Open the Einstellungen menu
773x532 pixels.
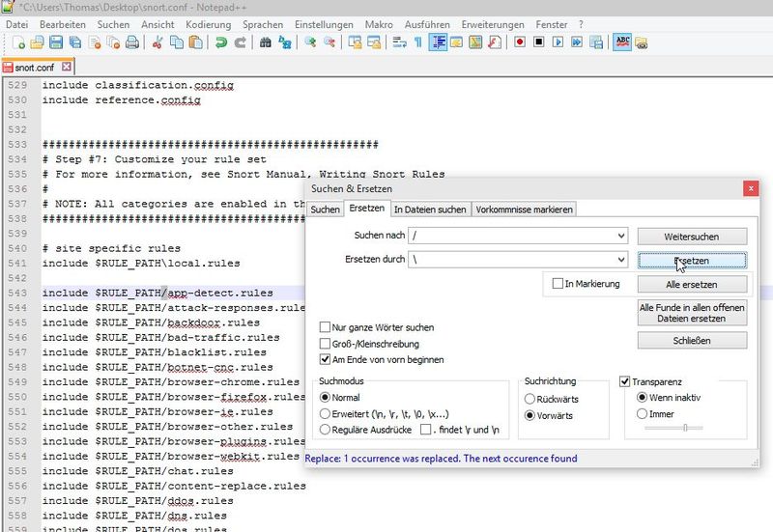point(324,25)
